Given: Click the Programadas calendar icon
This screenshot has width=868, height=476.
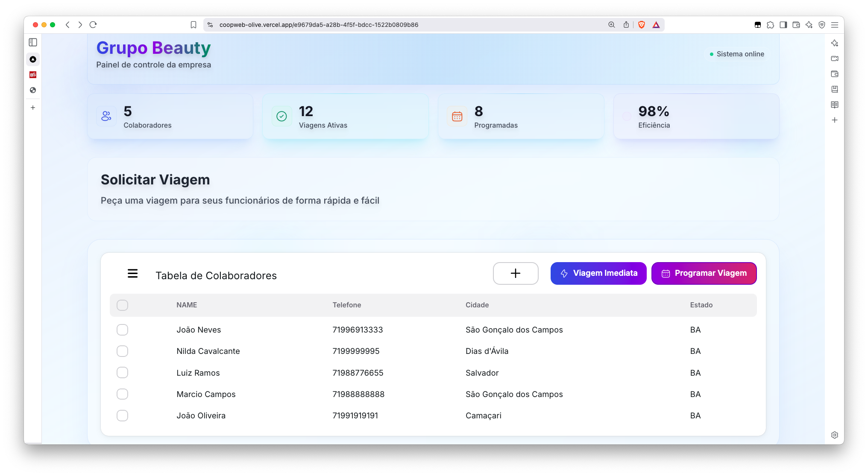Looking at the screenshot, I should (457, 116).
